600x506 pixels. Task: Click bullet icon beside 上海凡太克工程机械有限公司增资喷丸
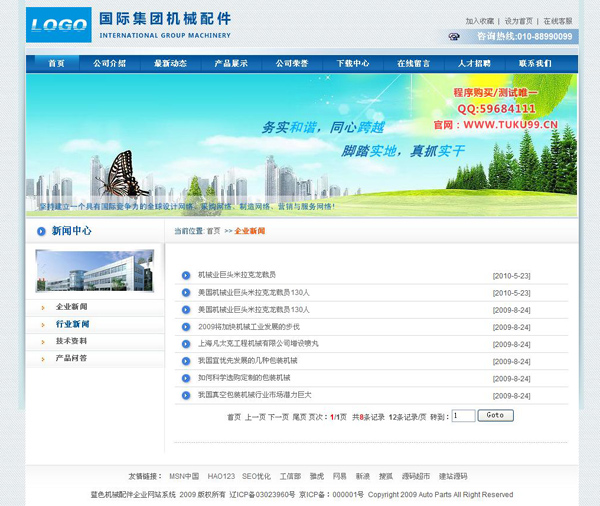(x=186, y=344)
